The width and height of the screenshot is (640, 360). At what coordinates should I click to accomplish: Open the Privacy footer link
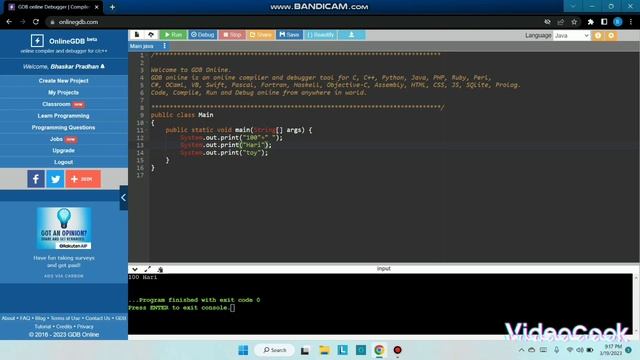tap(85, 326)
